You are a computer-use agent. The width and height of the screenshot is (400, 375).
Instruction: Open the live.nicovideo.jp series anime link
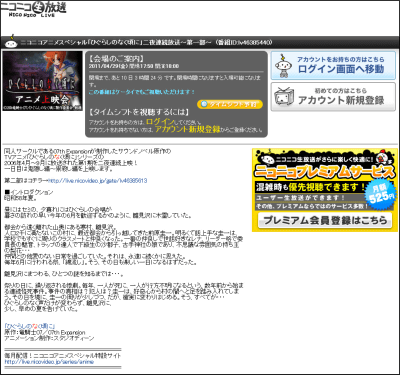click(49, 362)
